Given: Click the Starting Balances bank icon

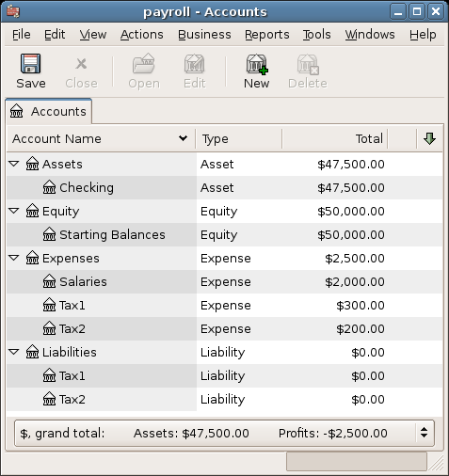Looking at the screenshot, I should 49,234.
